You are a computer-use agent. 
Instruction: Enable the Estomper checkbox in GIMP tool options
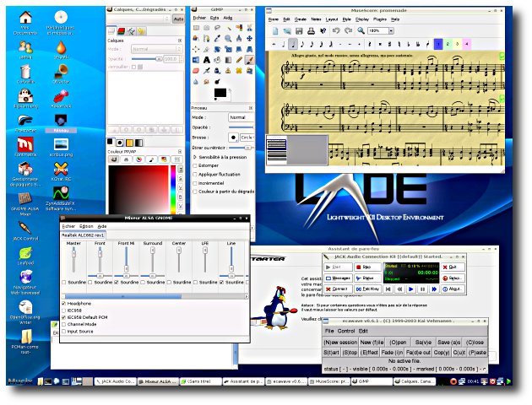click(x=195, y=165)
